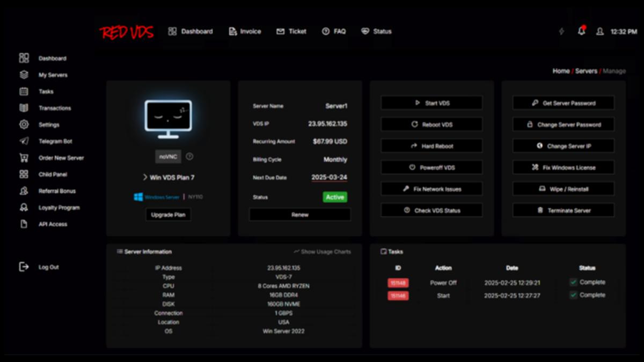Toggle the Start task Complete checkbox
Viewport: 644px width, 362px height.
573,295
